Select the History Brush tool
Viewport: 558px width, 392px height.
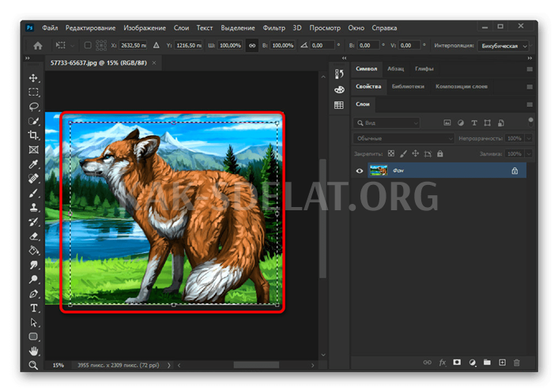click(x=33, y=222)
